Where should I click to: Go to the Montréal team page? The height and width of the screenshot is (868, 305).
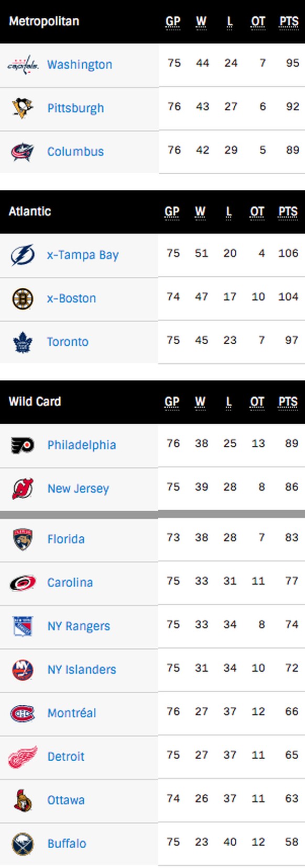coord(72,713)
